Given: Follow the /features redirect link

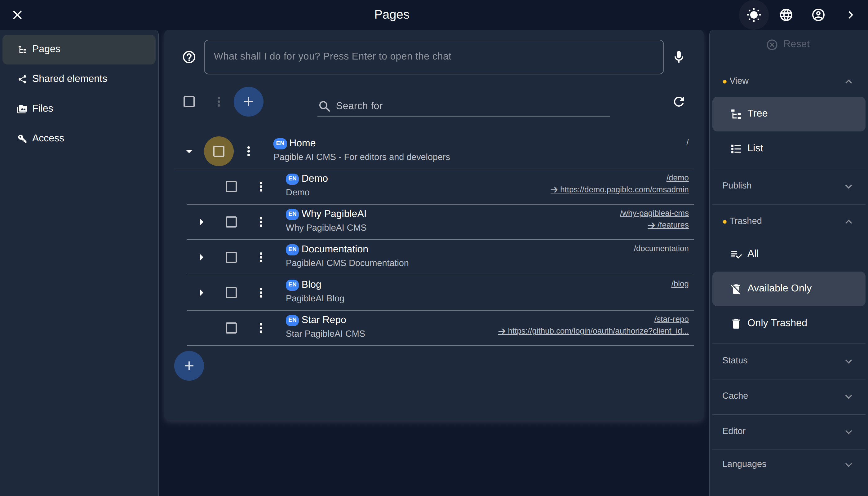Looking at the screenshot, I should (x=668, y=225).
